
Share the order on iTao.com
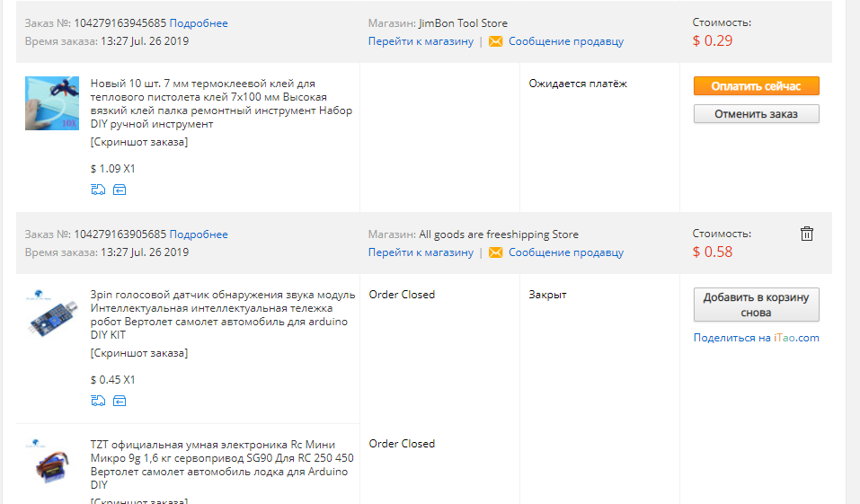point(757,338)
